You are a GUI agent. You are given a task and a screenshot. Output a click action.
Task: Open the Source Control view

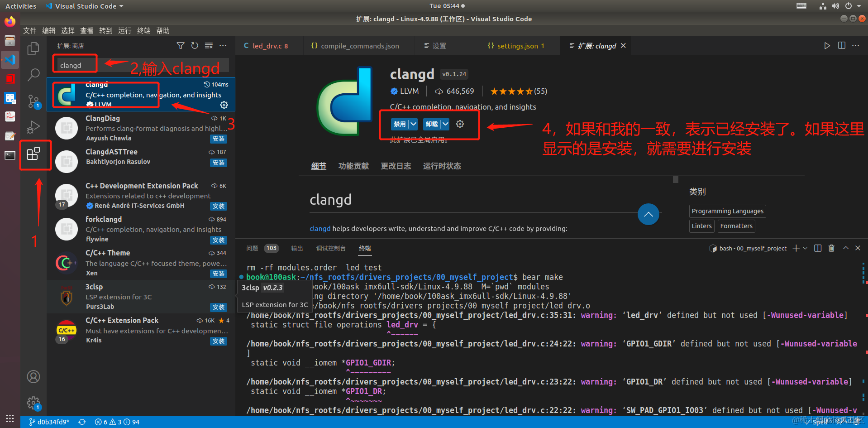(x=33, y=101)
